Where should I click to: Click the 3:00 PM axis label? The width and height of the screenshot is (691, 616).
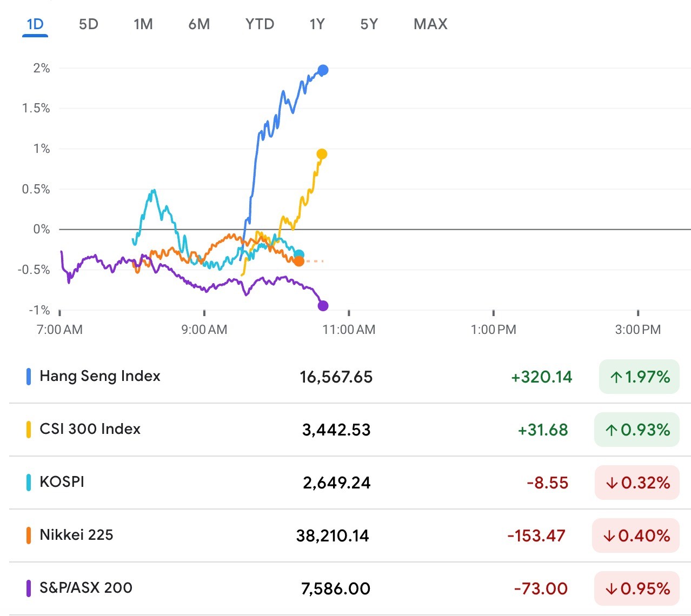tap(638, 330)
